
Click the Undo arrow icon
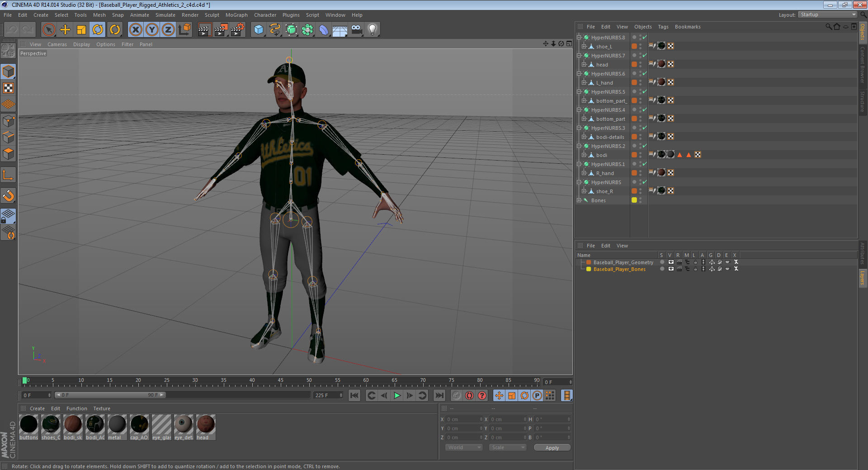(x=12, y=30)
